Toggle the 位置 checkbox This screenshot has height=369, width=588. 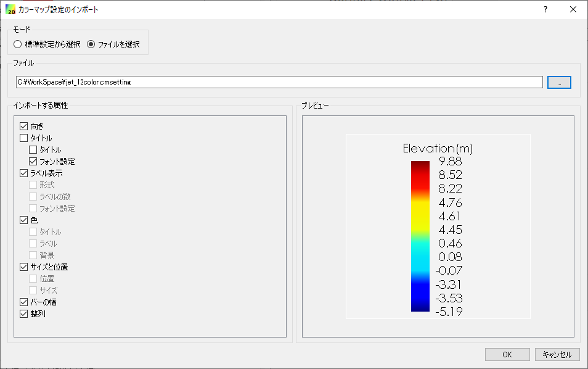click(x=33, y=278)
